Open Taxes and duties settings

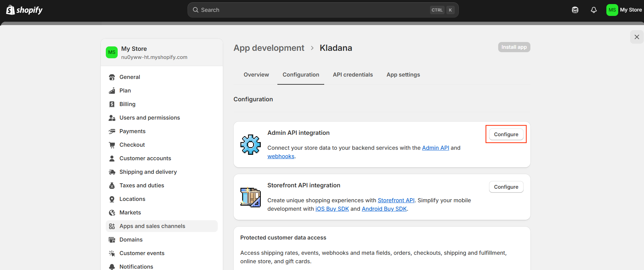tap(162, 186)
